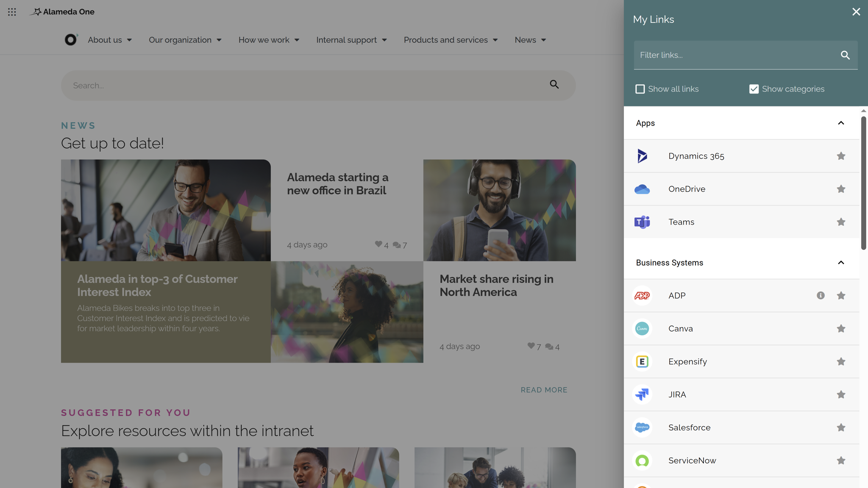Open the middle suggested resource thumbnail
868x488 pixels.
(x=318, y=468)
